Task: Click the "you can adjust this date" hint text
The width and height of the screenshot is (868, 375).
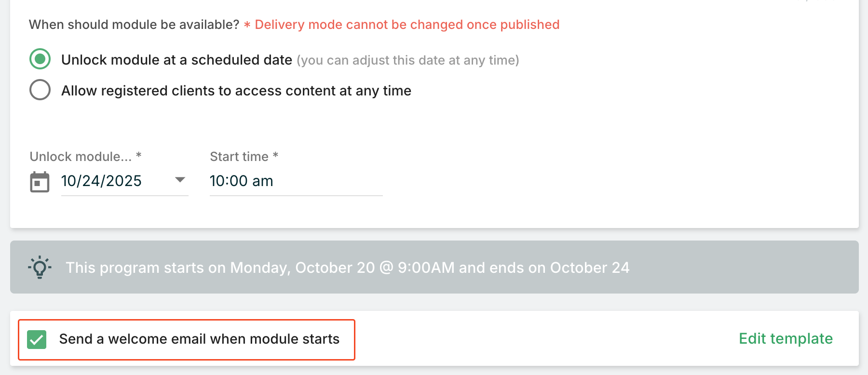Action: click(407, 60)
